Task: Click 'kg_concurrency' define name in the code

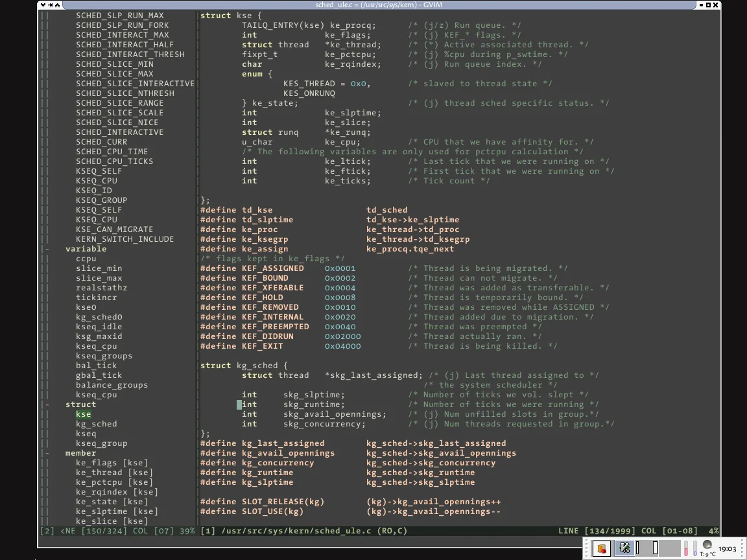Action: tap(278, 463)
